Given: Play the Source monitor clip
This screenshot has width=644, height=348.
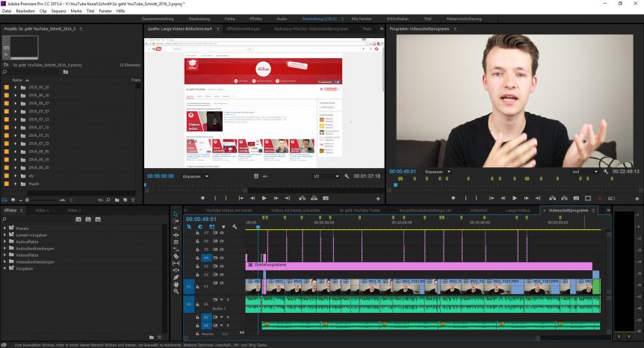Looking at the screenshot, I should pyautogui.click(x=264, y=198).
